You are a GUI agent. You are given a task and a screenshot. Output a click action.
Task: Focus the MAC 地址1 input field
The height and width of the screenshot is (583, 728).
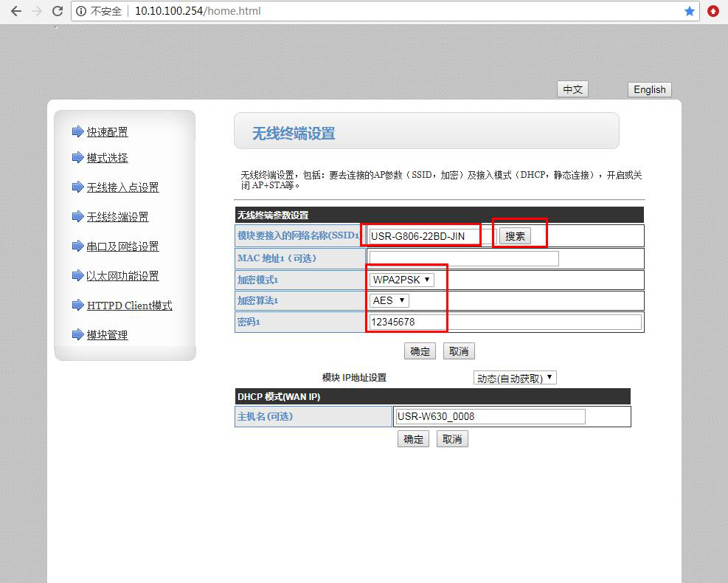pos(463,258)
